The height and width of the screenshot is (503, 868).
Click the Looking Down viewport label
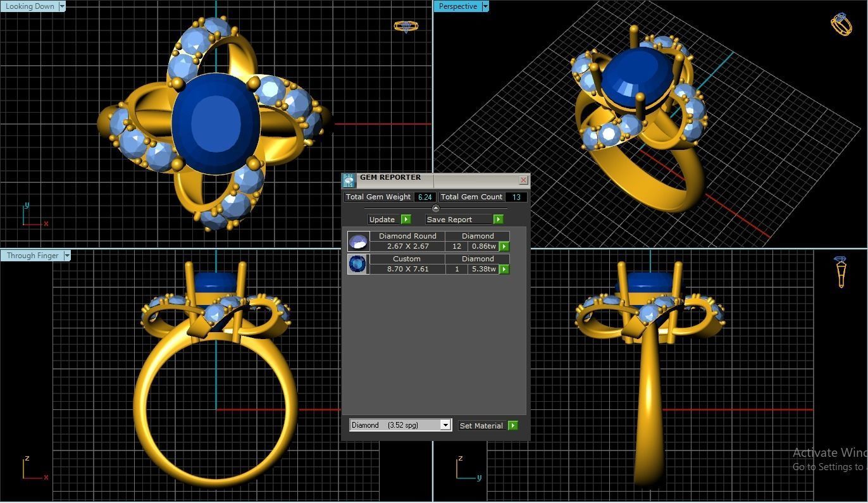point(30,6)
